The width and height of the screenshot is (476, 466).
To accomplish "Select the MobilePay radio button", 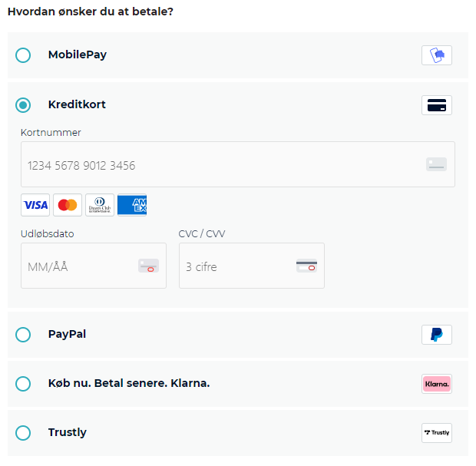I will click(23, 55).
